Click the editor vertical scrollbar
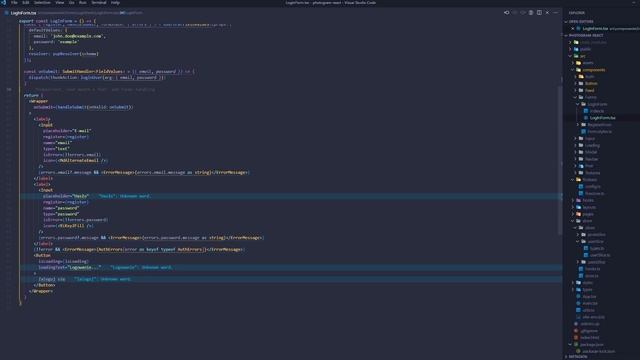The width and height of the screenshot is (640, 360). coord(560,160)
